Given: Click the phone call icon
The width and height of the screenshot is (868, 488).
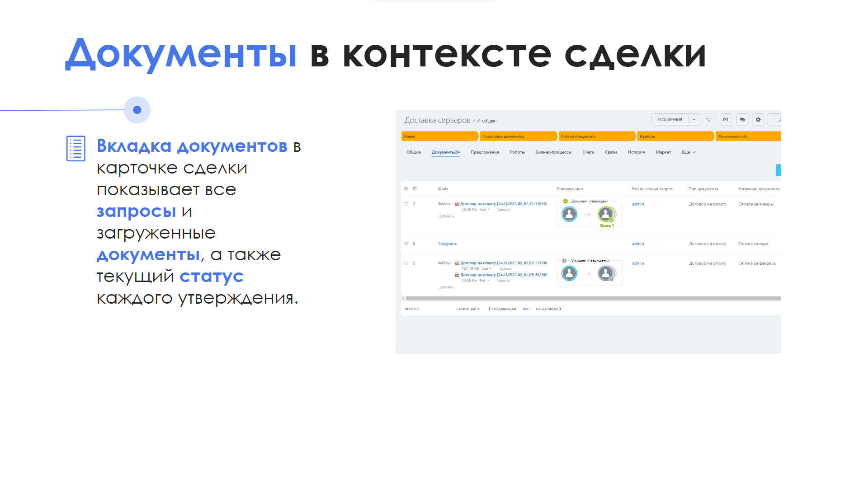Looking at the screenshot, I should pyautogui.click(x=709, y=120).
